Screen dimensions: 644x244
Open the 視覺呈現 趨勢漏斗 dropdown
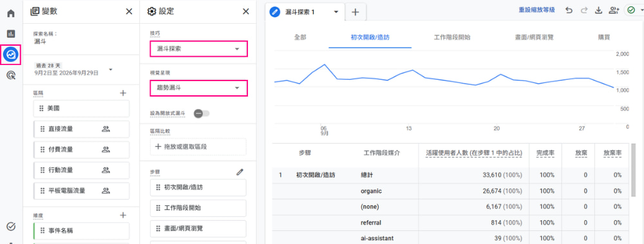(199, 88)
